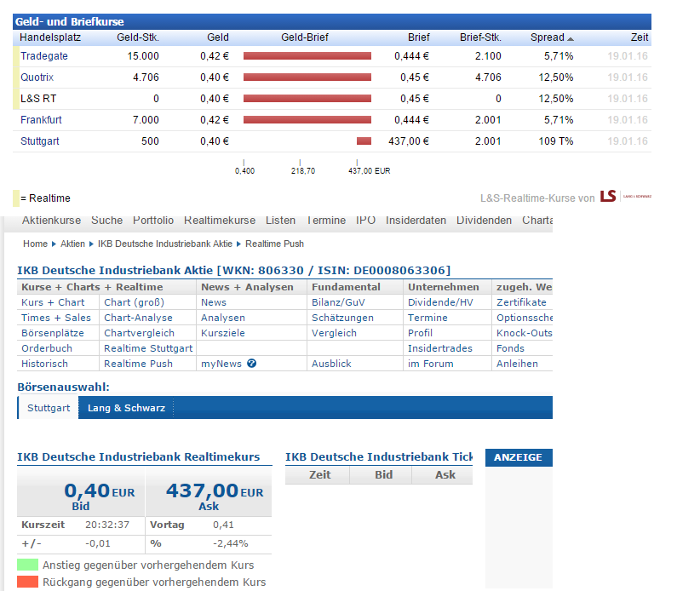Open the breadcrumb arrow after Aktien
Screen dimensions: 700x591
point(89,243)
